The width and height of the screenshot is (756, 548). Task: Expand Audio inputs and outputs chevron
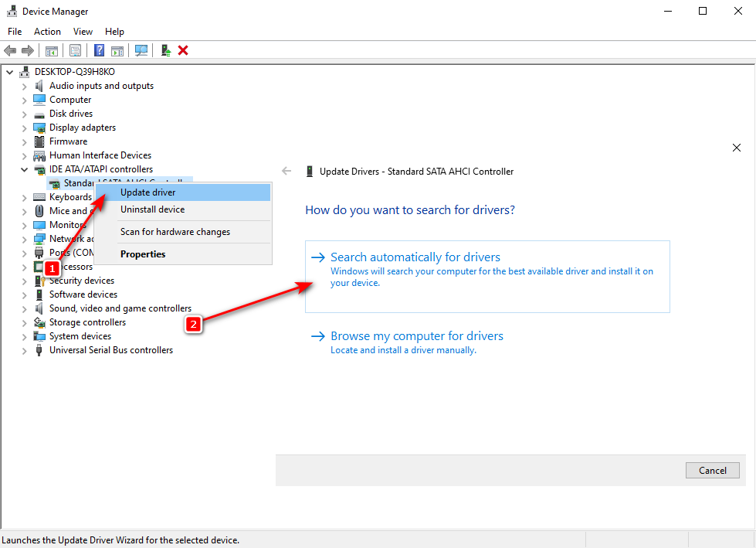tap(24, 87)
